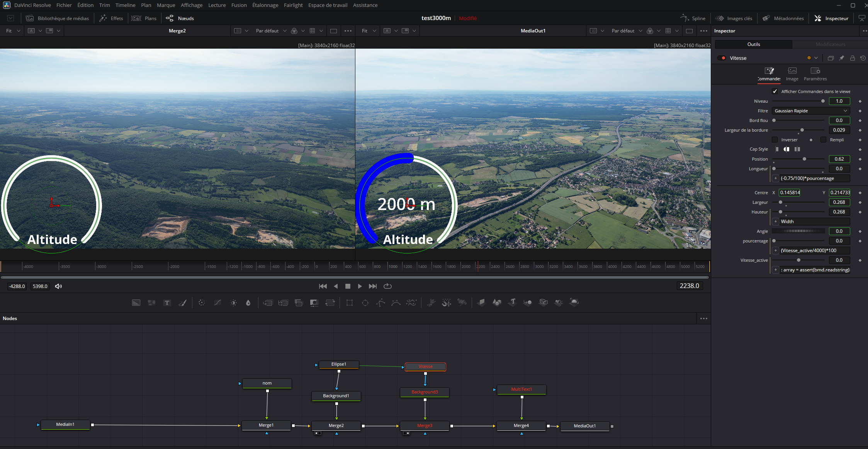This screenshot has height=449, width=868.
Task: Open right viewer Fit zoom dropdown
Action: click(369, 31)
